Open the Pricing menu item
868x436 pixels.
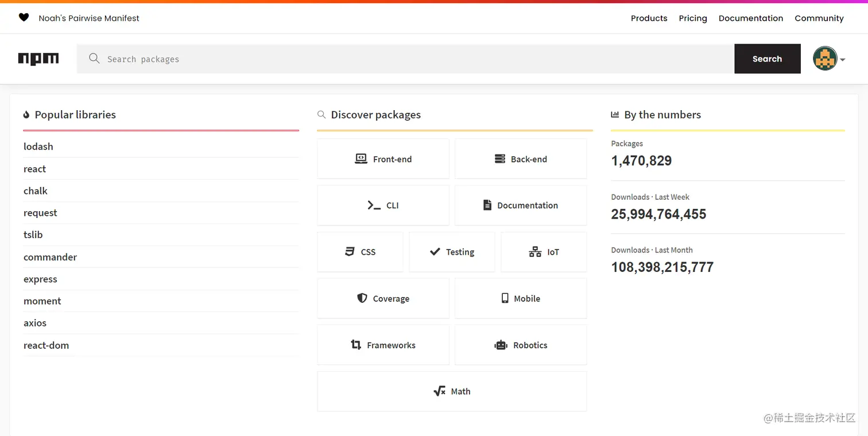[x=692, y=18]
